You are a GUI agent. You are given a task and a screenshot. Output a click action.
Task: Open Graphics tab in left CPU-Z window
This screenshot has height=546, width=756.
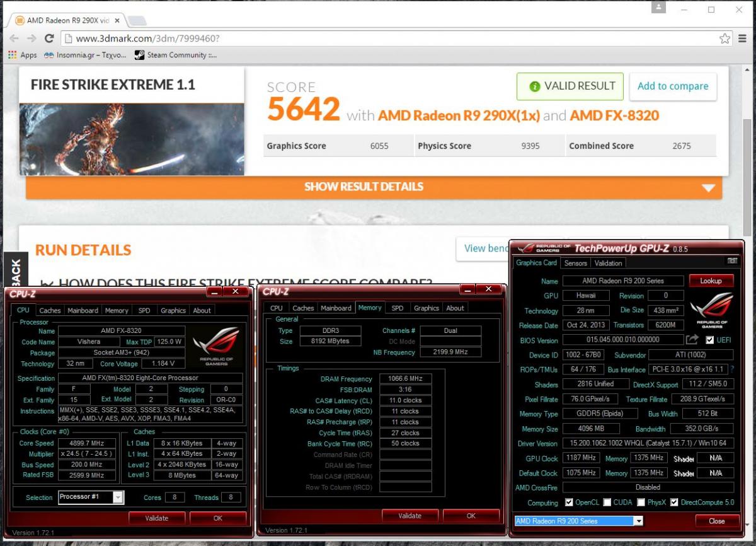point(173,310)
